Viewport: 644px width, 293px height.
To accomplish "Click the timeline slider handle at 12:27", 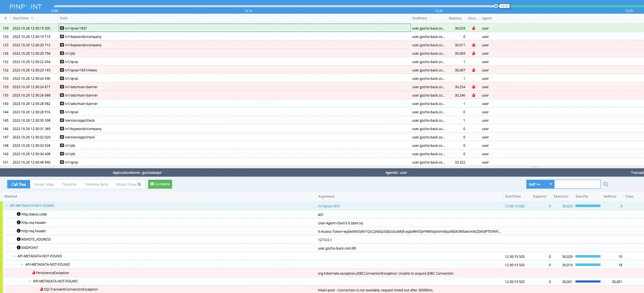I will (x=496, y=6).
